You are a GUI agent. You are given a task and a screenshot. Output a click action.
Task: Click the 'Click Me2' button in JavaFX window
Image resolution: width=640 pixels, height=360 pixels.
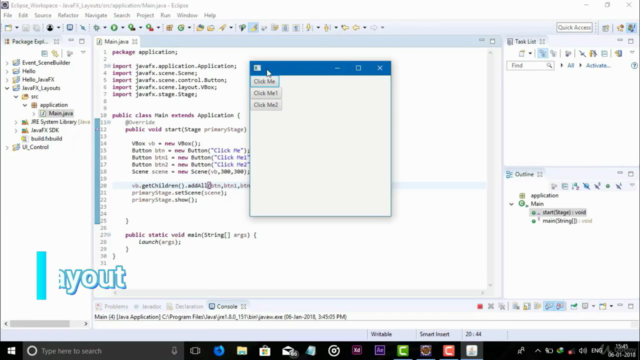266,105
